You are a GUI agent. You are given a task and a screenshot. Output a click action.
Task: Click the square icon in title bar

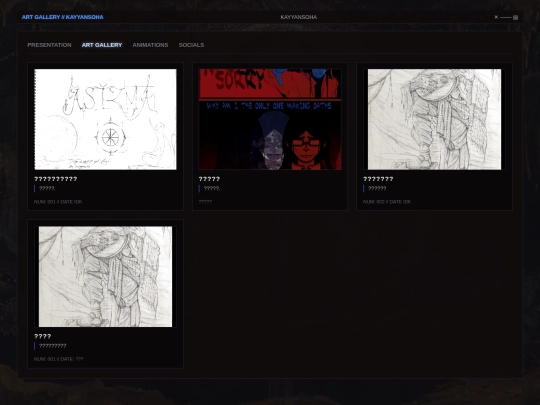pos(516,17)
